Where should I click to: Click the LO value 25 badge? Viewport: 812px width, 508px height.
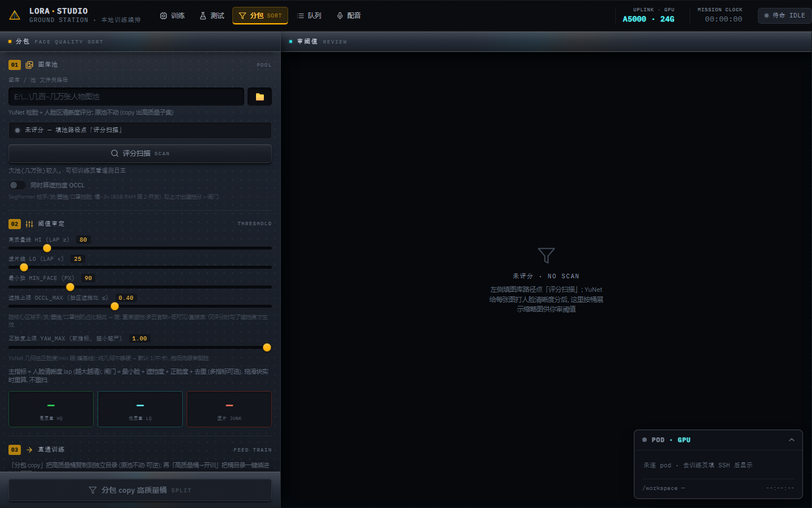click(x=78, y=259)
